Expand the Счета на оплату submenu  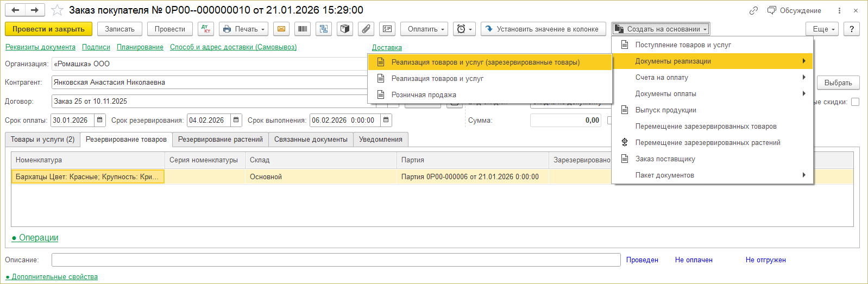click(x=712, y=77)
